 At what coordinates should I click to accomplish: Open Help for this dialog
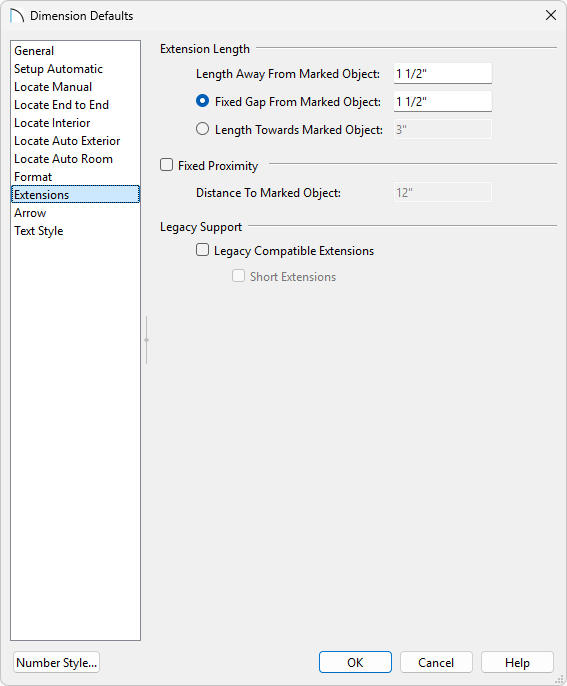[x=517, y=662]
